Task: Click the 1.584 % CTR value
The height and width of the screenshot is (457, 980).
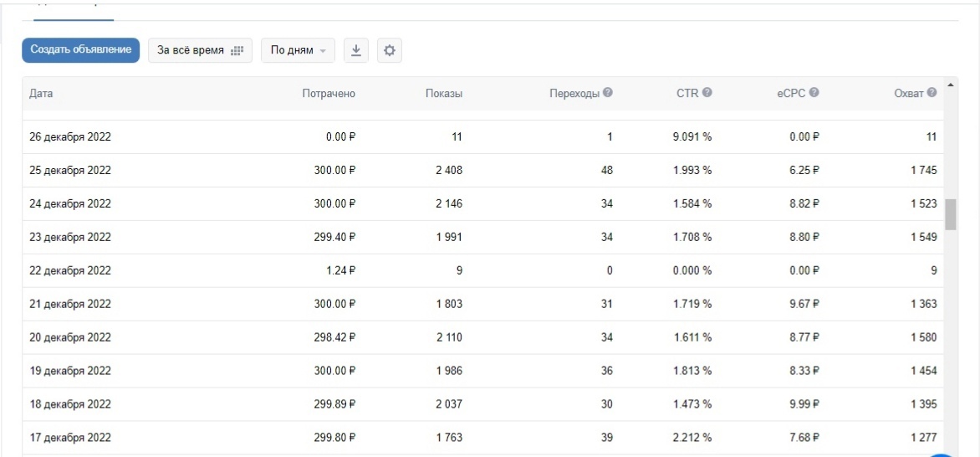Action: point(692,204)
